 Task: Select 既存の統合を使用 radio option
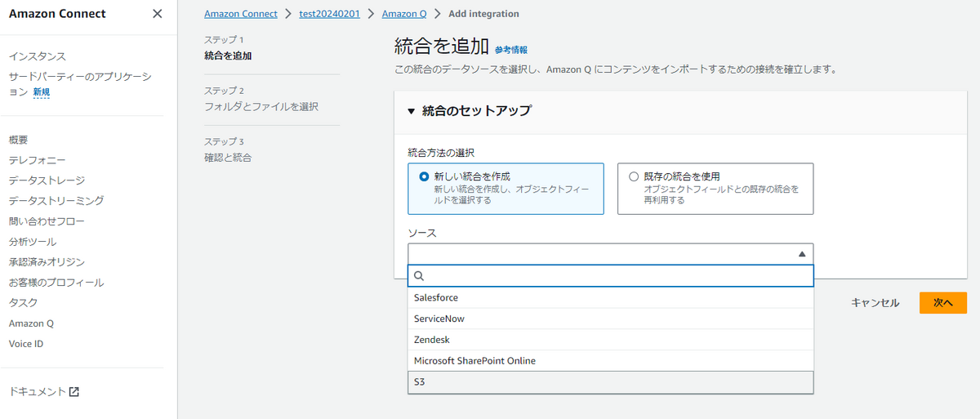click(633, 176)
